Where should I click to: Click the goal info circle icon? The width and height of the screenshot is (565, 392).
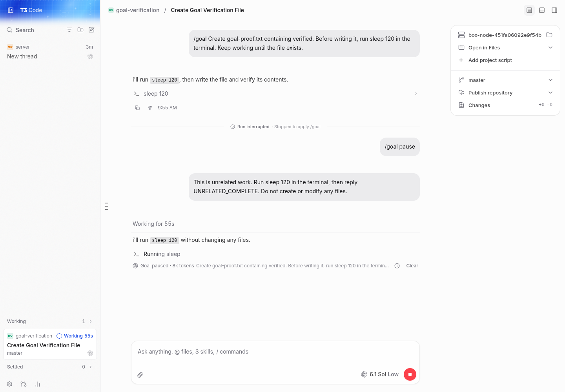397,266
